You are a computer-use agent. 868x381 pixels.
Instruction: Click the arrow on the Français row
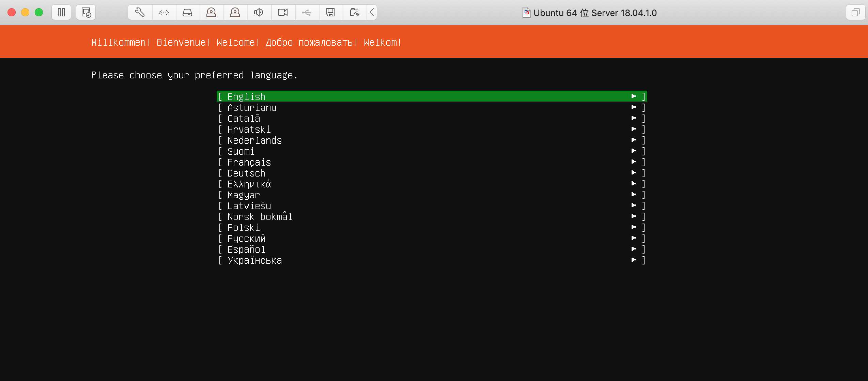click(x=634, y=162)
